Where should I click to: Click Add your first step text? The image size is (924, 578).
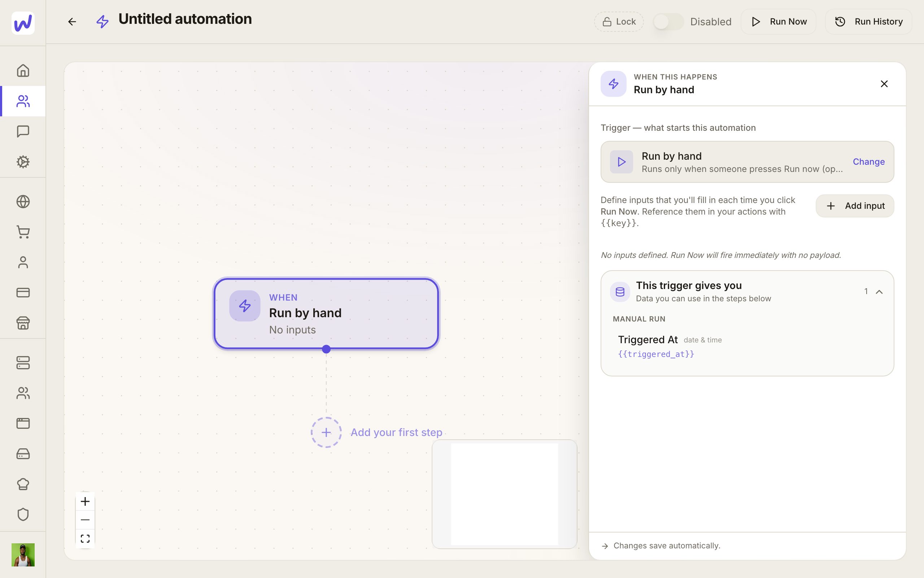396,432
